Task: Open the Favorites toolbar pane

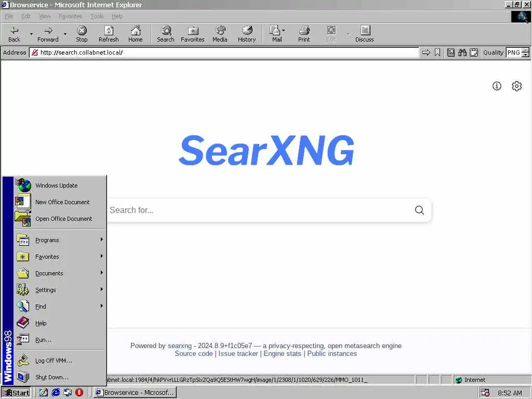Action: point(193,34)
